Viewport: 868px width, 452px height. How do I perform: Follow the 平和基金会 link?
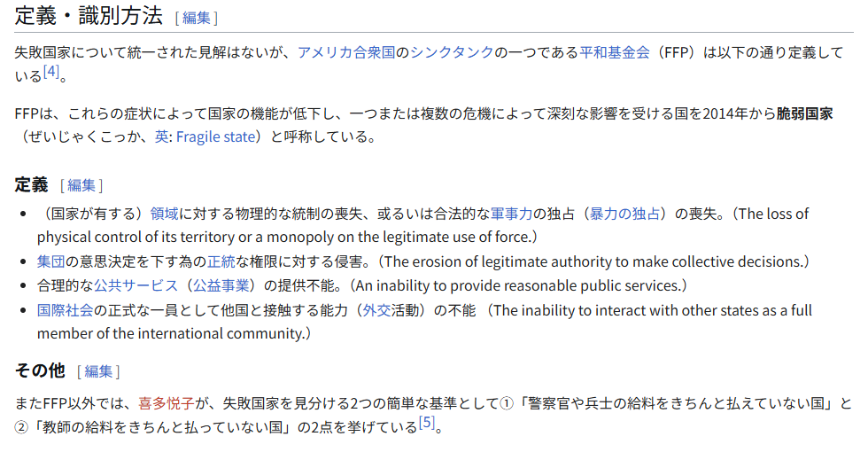tap(615, 52)
